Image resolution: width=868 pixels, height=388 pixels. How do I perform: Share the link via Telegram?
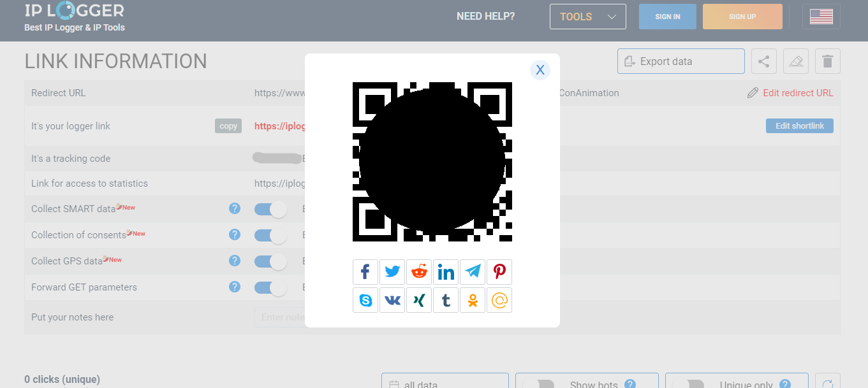[473, 272]
